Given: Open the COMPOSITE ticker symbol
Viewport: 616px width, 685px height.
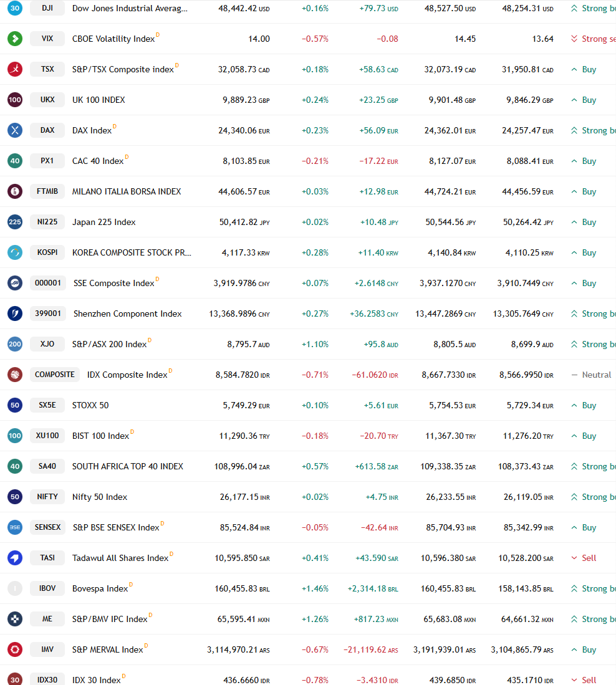Looking at the screenshot, I should click(x=55, y=375).
